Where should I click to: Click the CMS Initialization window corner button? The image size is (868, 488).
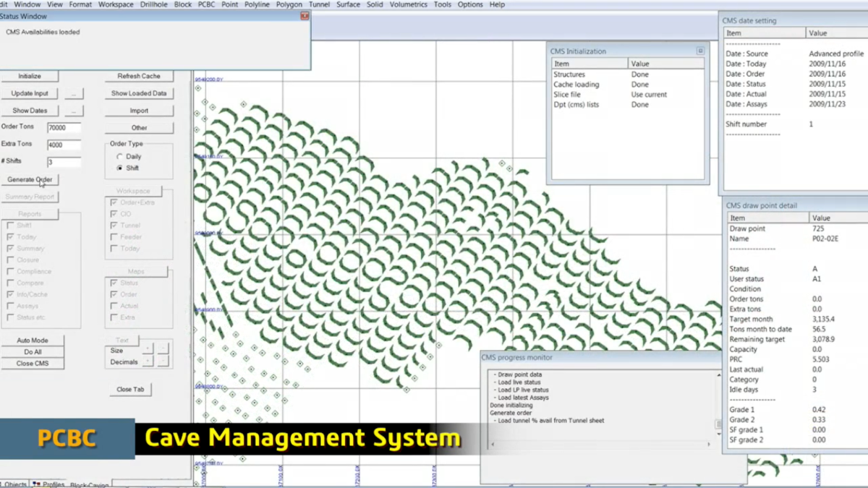point(699,51)
